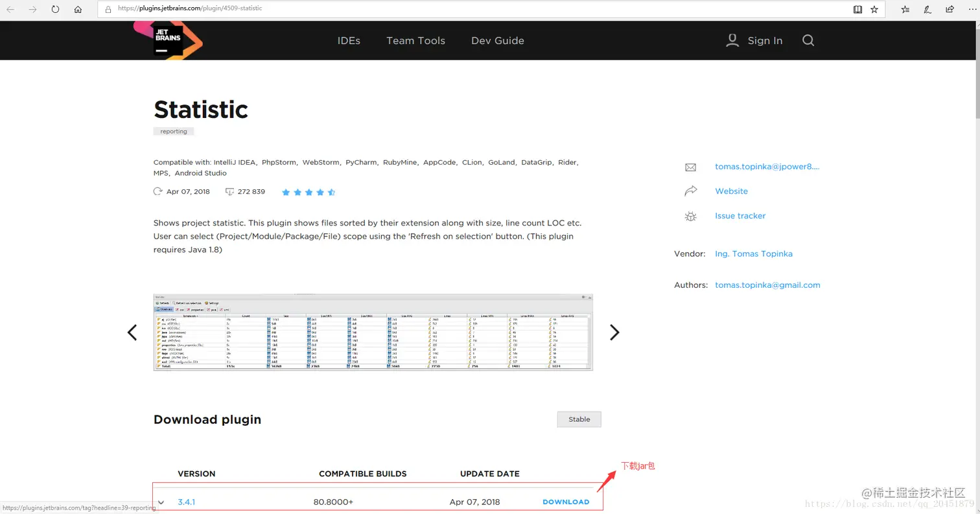980x514 pixels.
Task: Add page to favorites star icon
Action: point(874,10)
